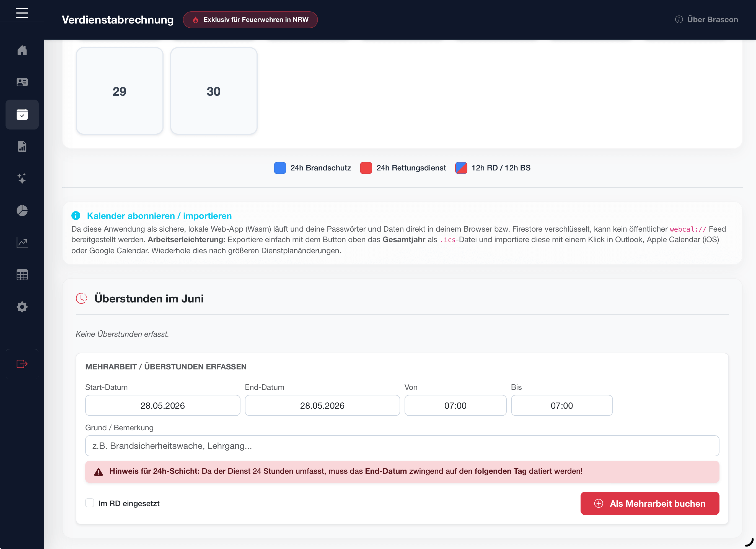This screenshot has width=756, height=549.
Task: Click the sparkles sidebar icon
Action: [22, 178]
